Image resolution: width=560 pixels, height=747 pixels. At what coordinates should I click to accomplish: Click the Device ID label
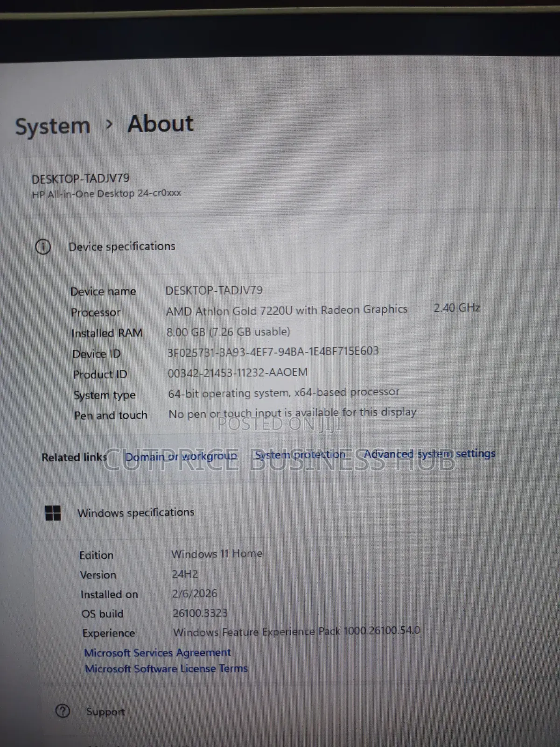96,354
